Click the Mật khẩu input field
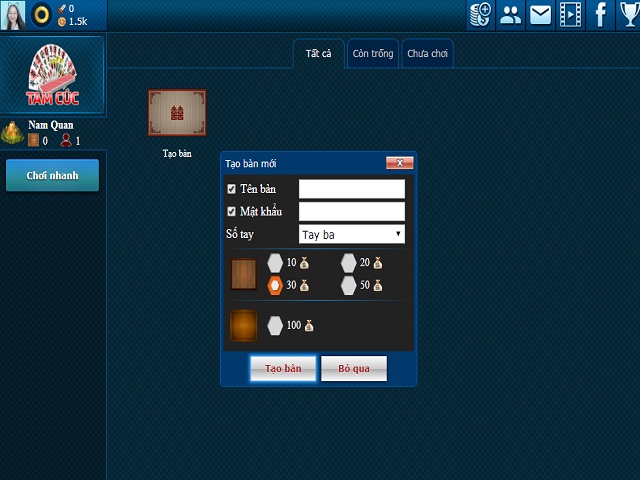Image resolution: width=640 pixels, height=480 pixels. tap(351, 212)
